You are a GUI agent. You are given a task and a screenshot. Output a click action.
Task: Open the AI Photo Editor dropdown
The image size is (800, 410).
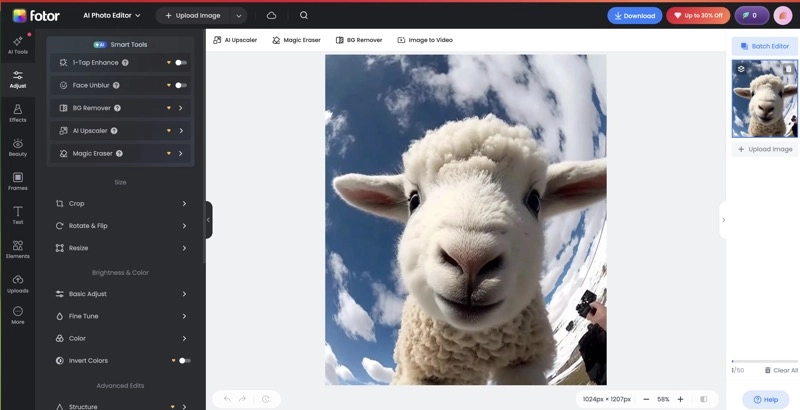[112, 15]
